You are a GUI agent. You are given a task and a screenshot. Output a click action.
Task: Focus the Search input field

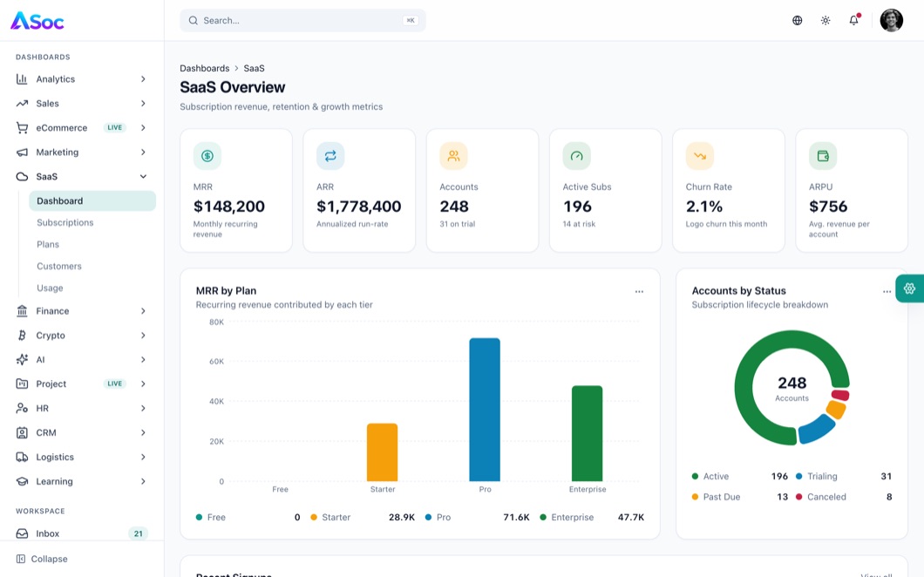[302, 21]
